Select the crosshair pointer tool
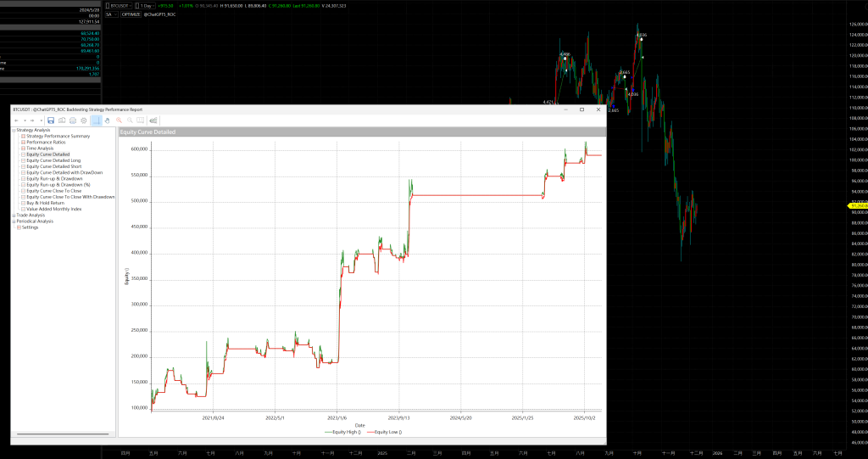This screenshot has width=868, height=459. click(97, 120)
